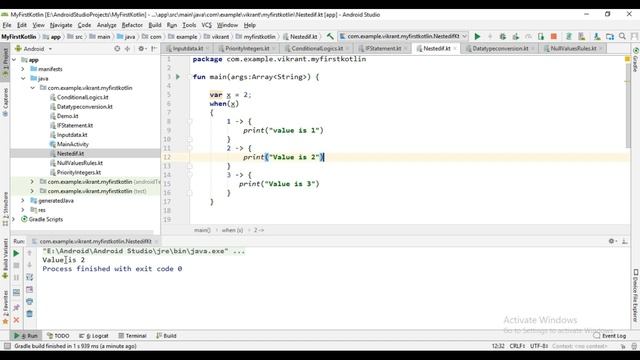Switch to IFStatement.kt editor tab
640x360 pixels.
pyautogui.click(x=383, y=48)
